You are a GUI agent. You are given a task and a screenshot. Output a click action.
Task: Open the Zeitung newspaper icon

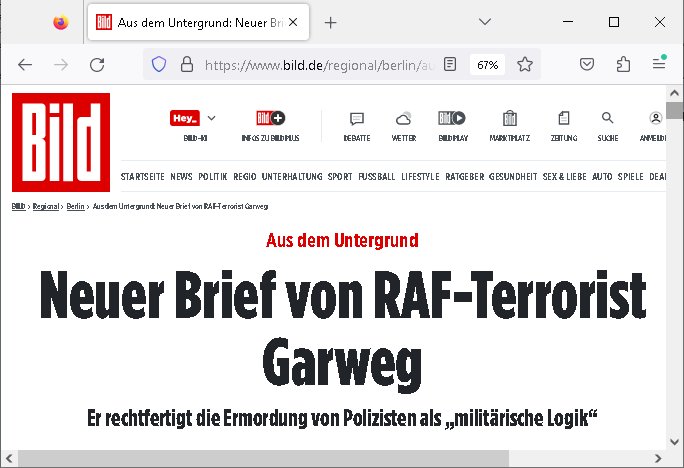pyautogui.click(x=564, y=118)
